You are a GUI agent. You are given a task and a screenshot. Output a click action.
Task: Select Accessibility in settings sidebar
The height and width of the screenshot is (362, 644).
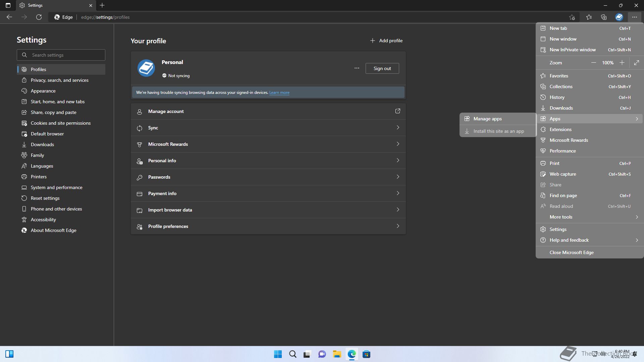coord(61,220)
